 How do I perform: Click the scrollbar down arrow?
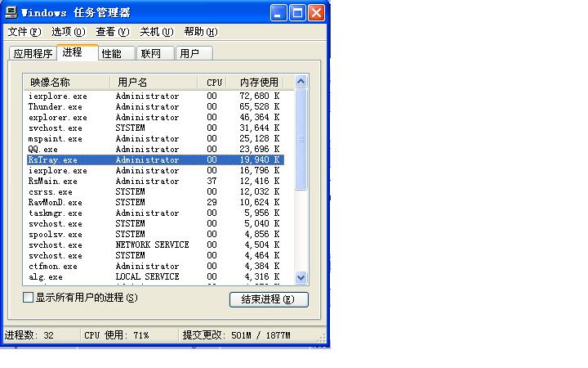301,277
